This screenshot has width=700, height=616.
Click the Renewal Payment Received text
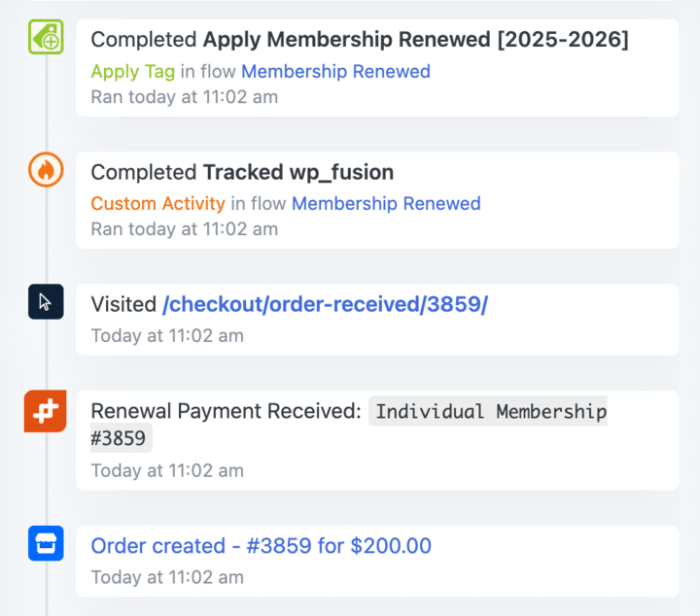click(x=226, y=412)
